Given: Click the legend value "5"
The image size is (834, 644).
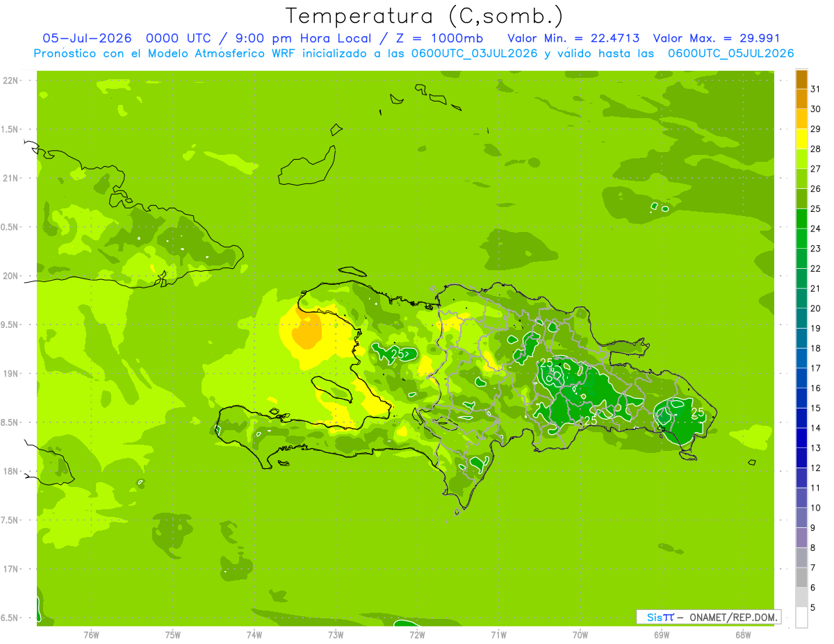Looking at the screenshot, I should [813, 607].
